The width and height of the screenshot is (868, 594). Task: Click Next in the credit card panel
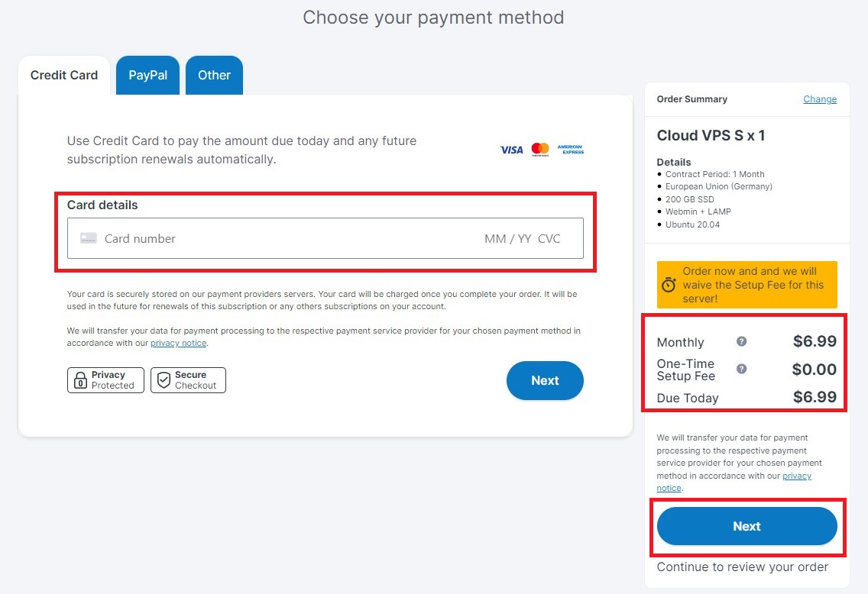[x=545, y=380]
